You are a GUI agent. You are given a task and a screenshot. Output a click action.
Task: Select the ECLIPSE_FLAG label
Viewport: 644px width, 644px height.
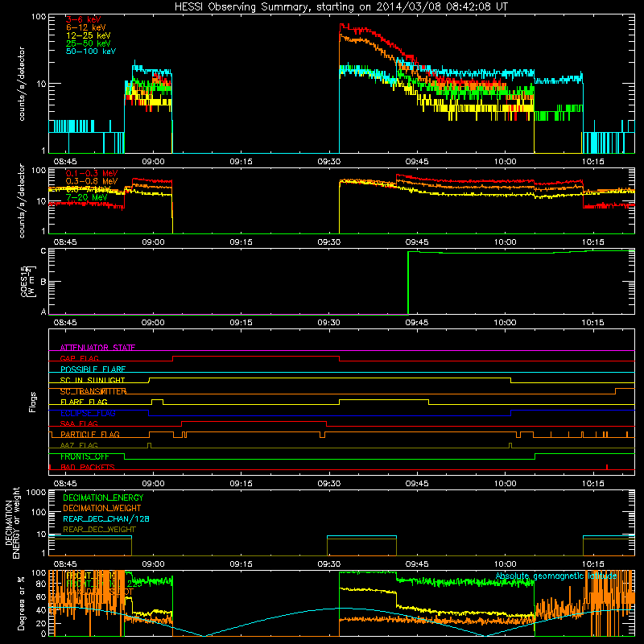[88, 413]
